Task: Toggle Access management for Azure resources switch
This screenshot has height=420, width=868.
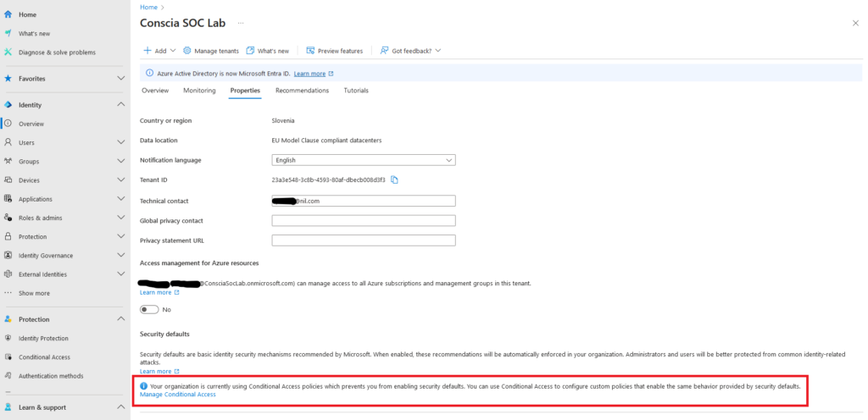Action: click(x=149, y=309)
